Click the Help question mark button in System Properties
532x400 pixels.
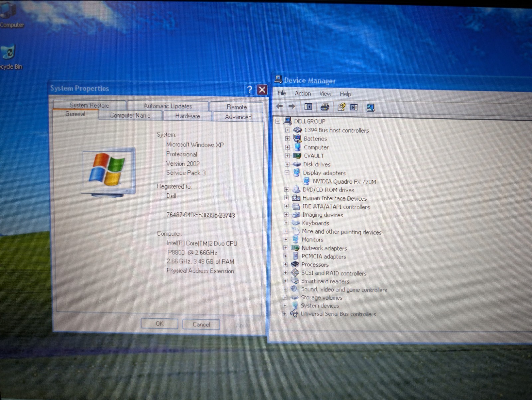250,90
